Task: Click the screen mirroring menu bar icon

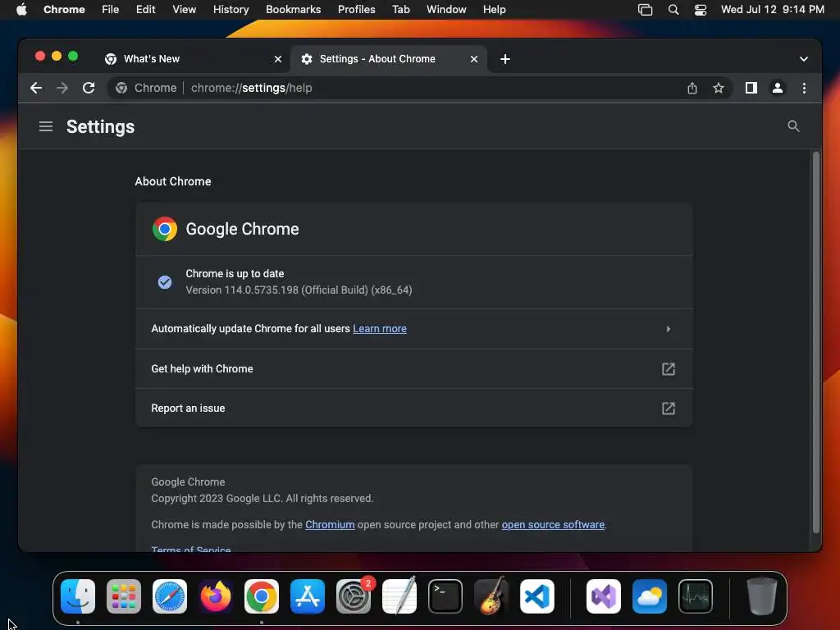Action: tap(645, 10)
